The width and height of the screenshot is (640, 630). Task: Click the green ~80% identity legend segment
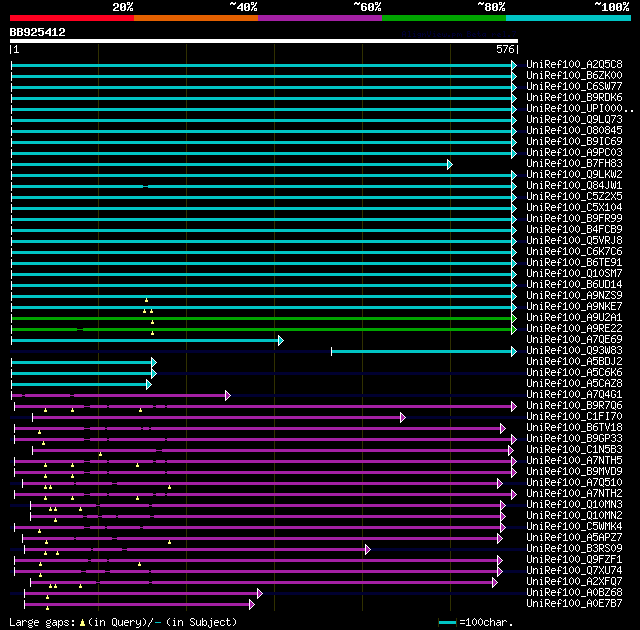coord(444,18)
